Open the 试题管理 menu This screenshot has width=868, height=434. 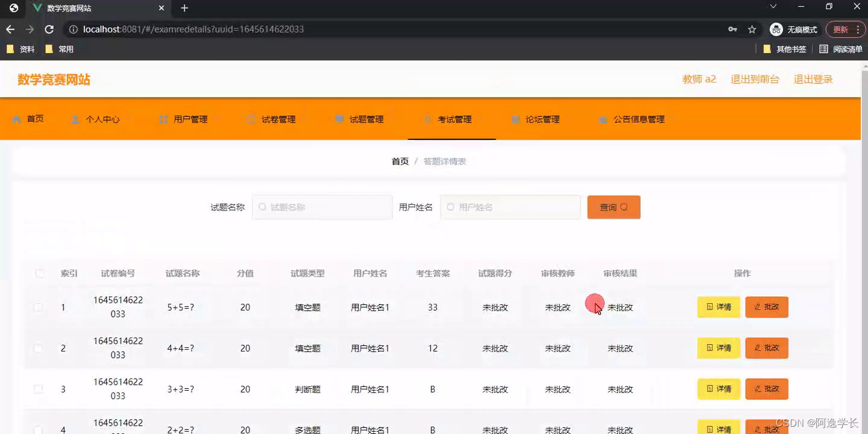pyautogui.click(x=359, y=119)
